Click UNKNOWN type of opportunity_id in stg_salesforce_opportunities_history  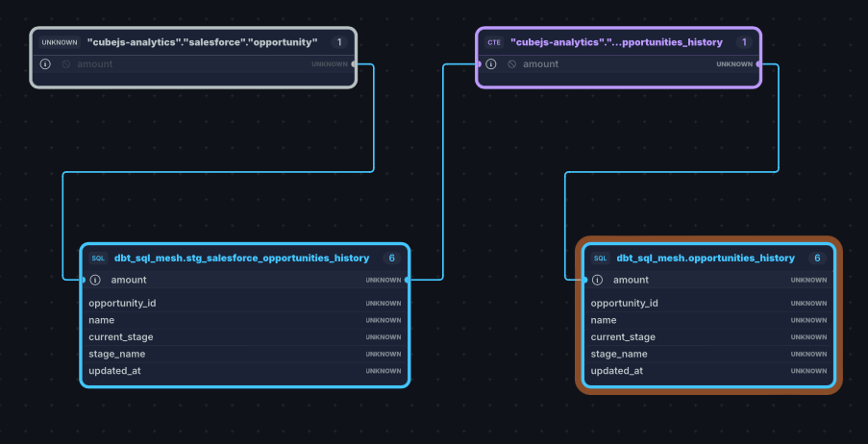[x=384, y=304]
